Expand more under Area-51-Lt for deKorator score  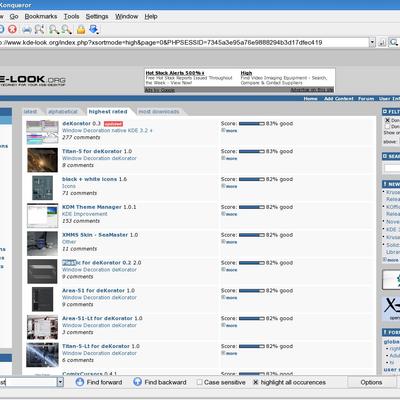tap(229, 325)
